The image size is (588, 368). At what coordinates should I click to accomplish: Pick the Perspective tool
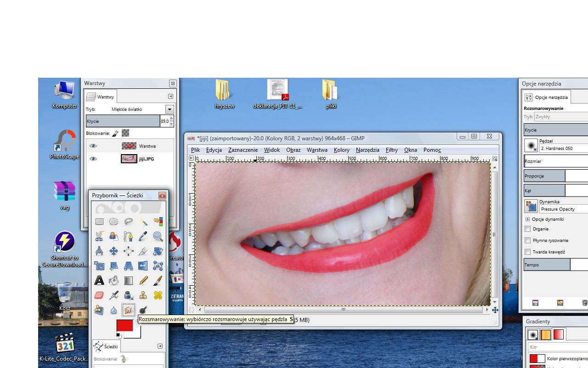coord(129,266)
